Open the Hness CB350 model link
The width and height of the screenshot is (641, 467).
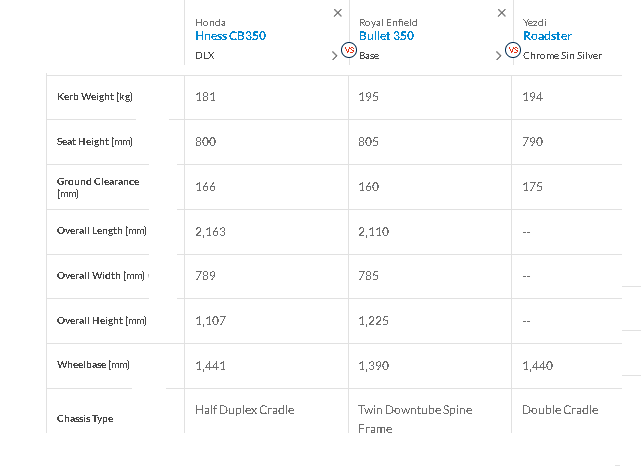tap(231, 36)
